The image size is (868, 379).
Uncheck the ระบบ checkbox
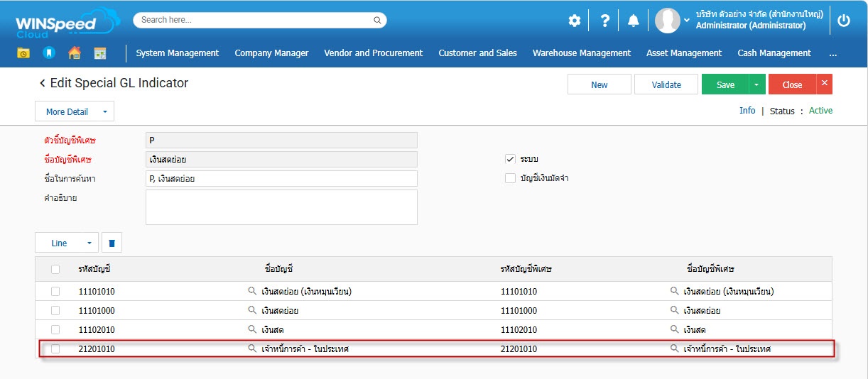pos(510,159)
